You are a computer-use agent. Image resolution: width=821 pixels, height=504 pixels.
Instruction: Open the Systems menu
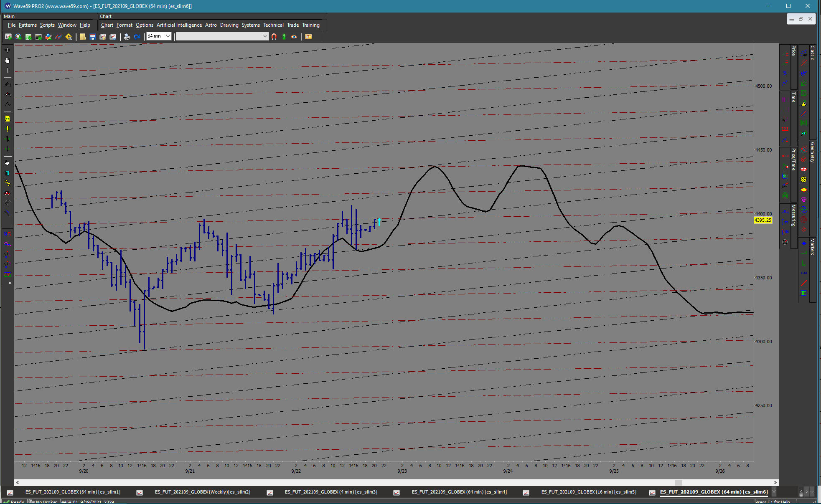[251, 25]
